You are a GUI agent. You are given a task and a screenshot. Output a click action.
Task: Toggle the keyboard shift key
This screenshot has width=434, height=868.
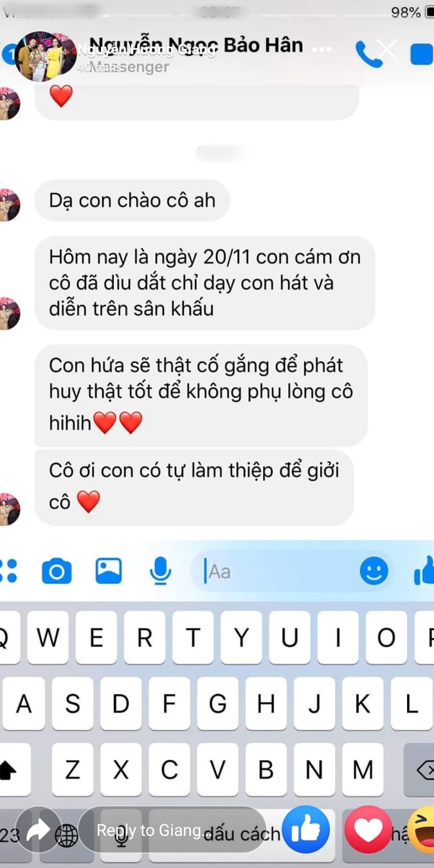14,770
